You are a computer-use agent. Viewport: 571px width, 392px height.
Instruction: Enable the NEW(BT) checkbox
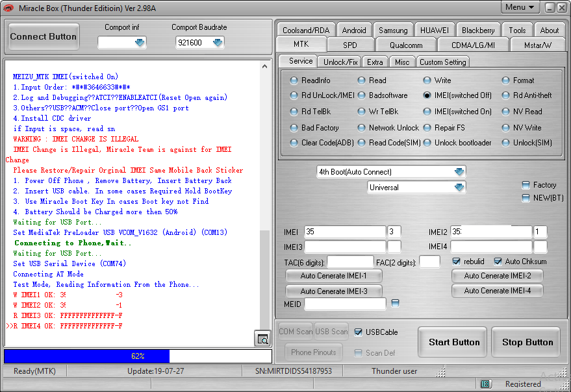tap(526, 198)
